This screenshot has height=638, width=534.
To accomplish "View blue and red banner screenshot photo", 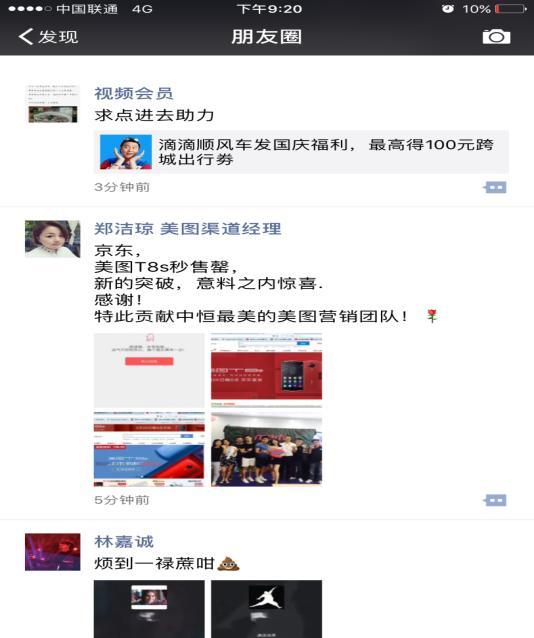I will (149, 449).
